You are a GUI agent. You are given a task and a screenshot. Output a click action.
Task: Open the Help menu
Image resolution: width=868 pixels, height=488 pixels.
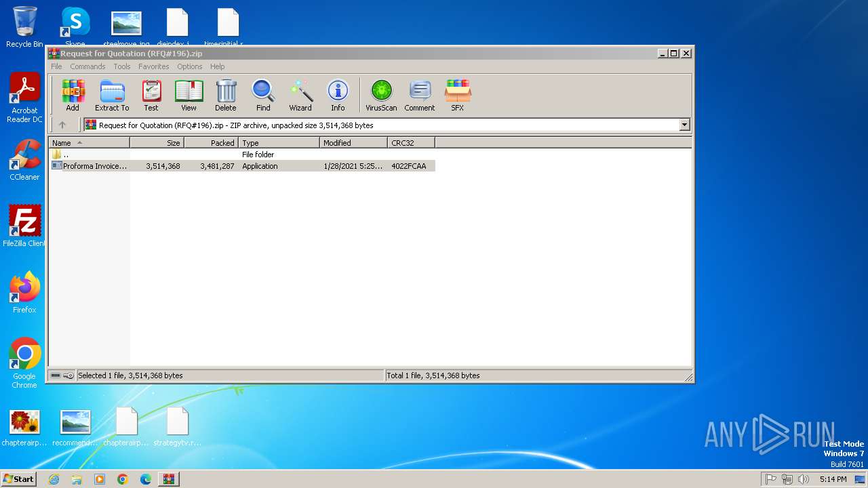pyautogui.click(x=217, y=66)
